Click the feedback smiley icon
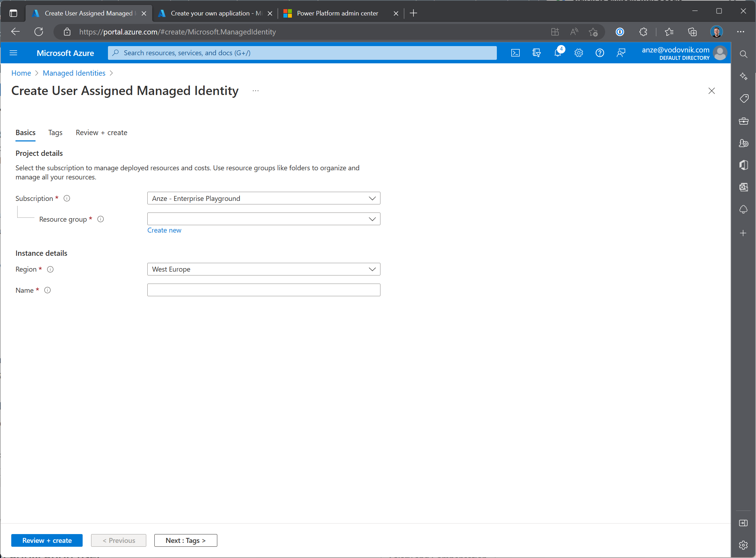 [620, 52]
